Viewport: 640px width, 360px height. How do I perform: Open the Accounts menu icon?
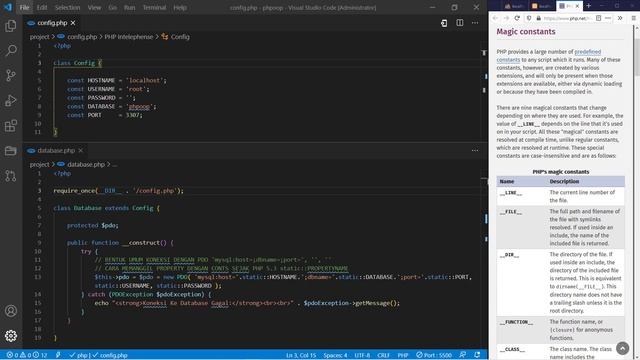(x=11, y=311)
